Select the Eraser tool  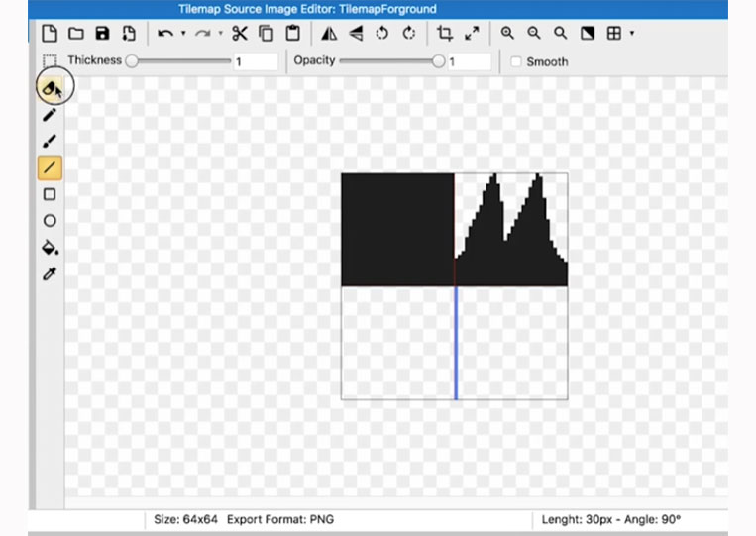[x=51, y=88]
